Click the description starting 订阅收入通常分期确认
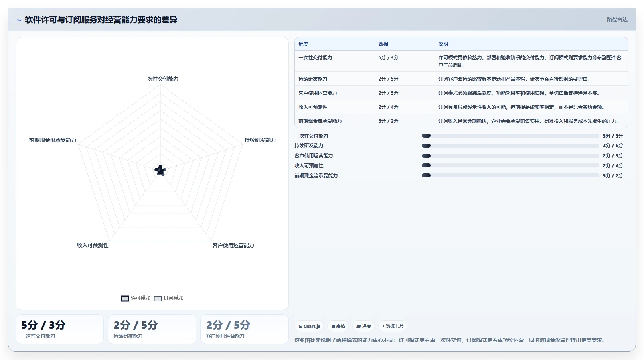 529,121
